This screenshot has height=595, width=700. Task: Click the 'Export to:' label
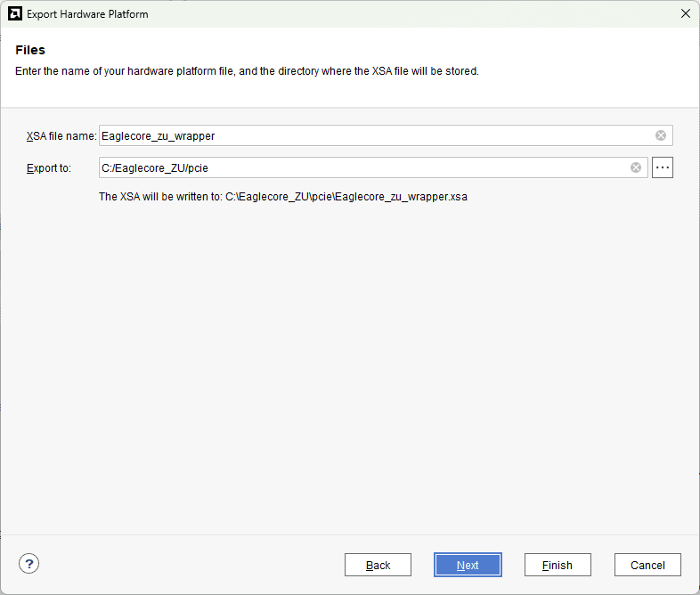pyautogui.click(x=49, y=168)
